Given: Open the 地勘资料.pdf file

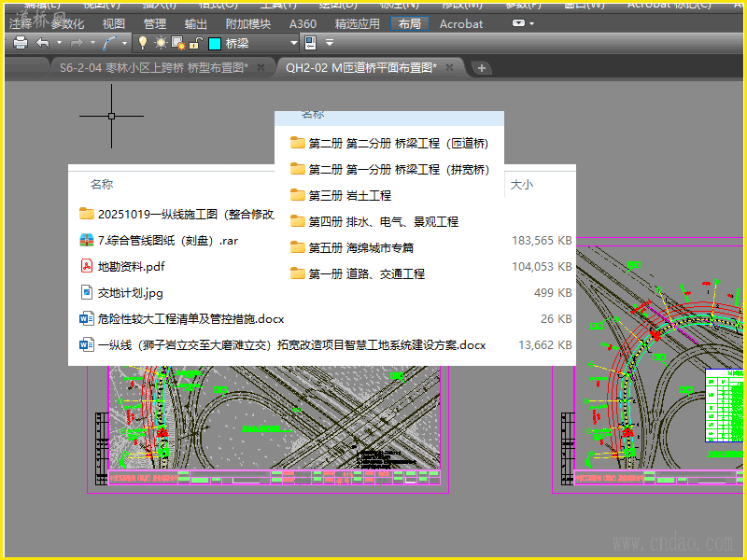Looking at the screenshot, I should point(132,266).
